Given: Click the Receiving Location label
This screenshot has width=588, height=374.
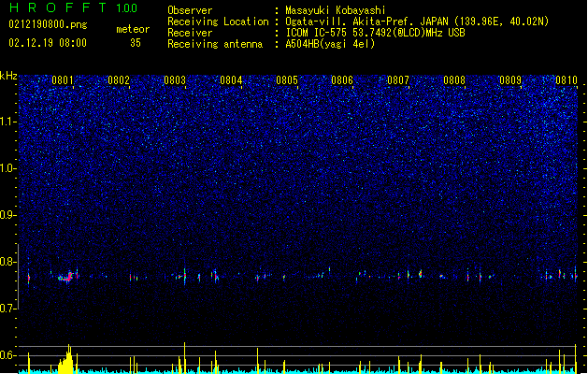Looking at the screenshot, I should point(218,22).
